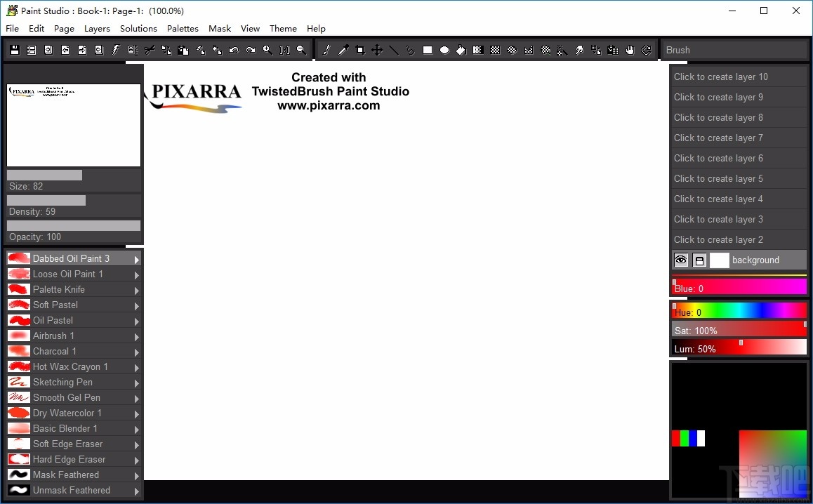
Task: Select the Paint Brush tool
Action: [326, 50]
